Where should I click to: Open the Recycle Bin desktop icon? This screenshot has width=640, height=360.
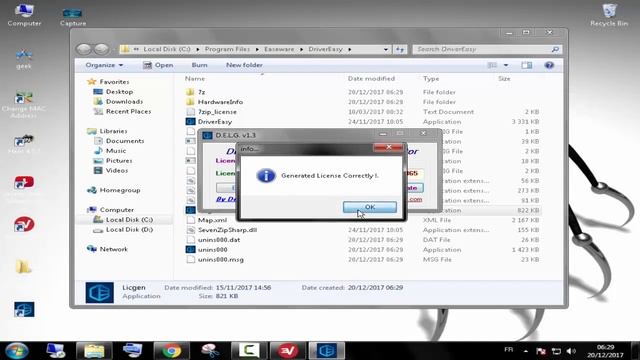pyautogui.click(x=609, y=14)
